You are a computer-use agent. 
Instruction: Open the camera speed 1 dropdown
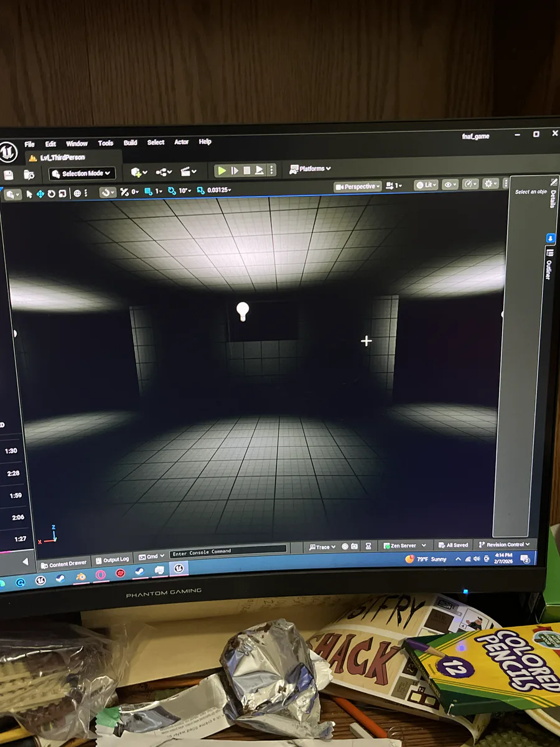tap(394, 186)
